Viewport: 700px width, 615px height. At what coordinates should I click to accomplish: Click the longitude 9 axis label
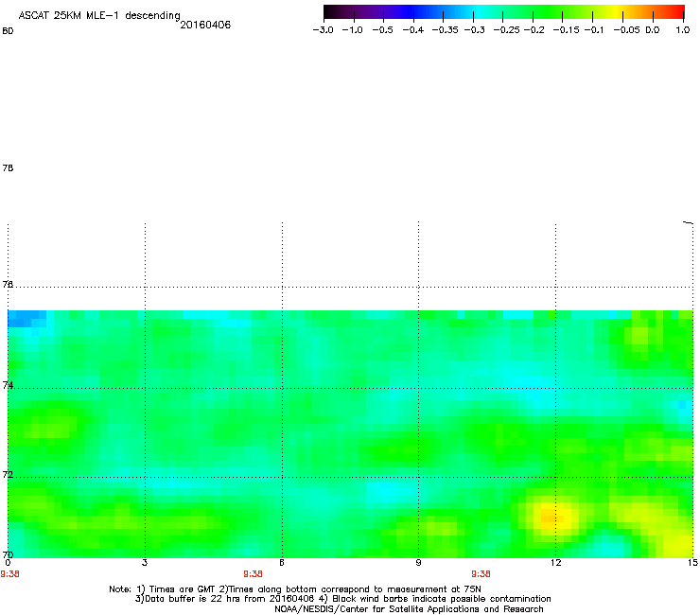[x=418, y=563]
